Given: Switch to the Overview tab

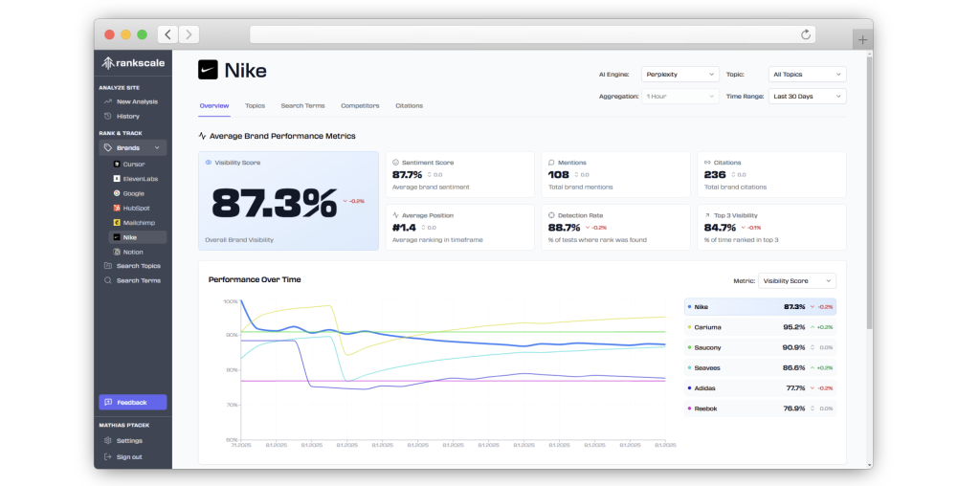Looking at the screenshot, I should point(214,105).
